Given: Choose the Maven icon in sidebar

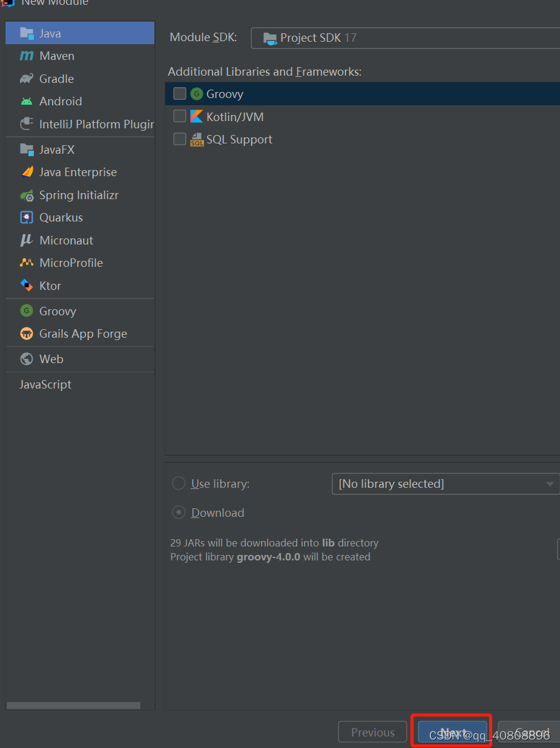Looking at the screenshot, I should [x=27, y=56].
